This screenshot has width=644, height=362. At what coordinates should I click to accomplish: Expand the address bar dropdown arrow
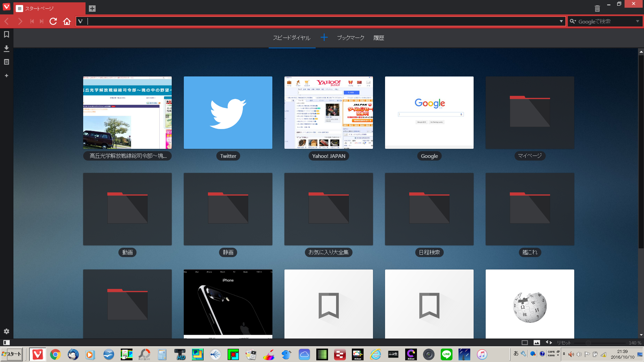point(561,21)
